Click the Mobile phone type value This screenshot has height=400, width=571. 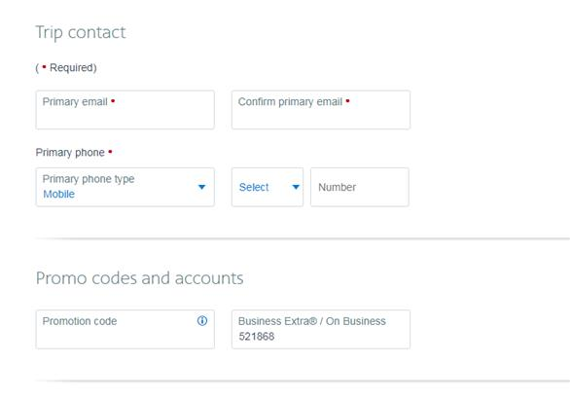tap(59, 194)
